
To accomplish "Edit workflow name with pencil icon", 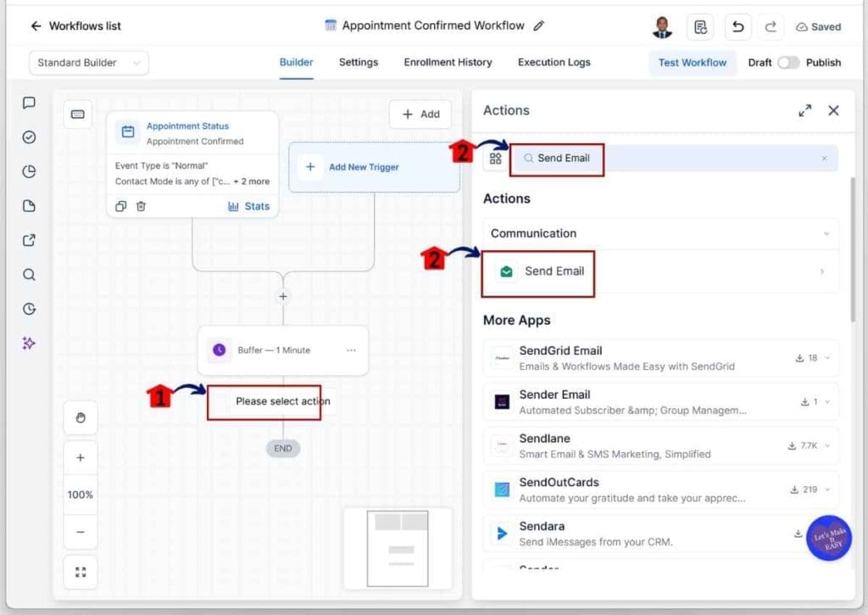I will 538,25.
